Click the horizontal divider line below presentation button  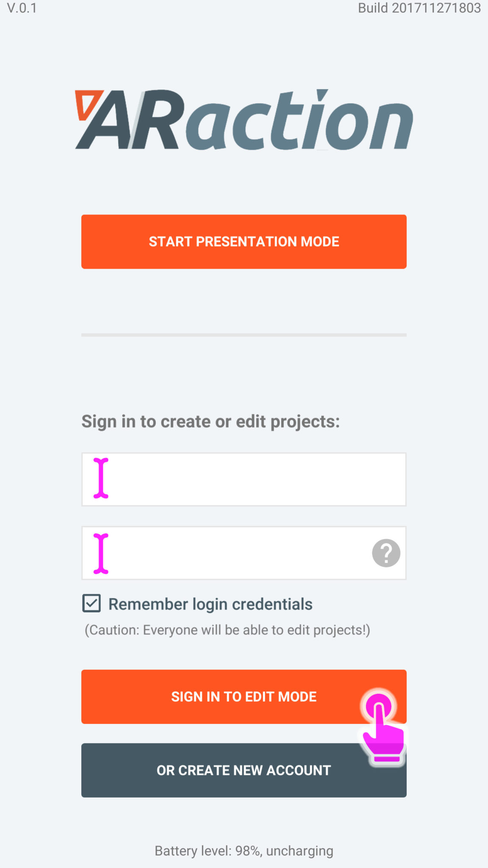pos(244,335)
